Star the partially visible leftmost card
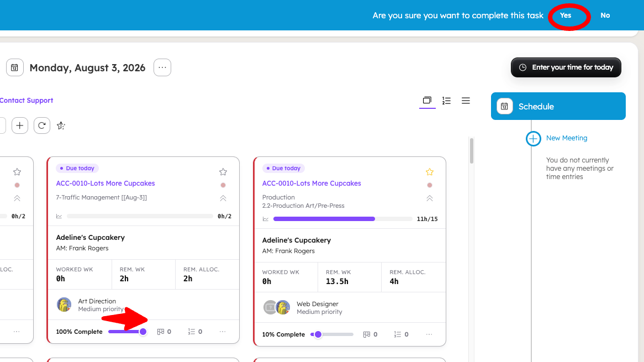The height and width of the screenshot is (362, 644). point(17,172)
